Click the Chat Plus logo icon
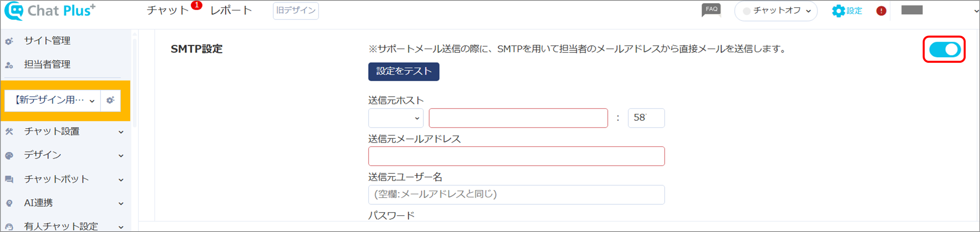The image size is (980, 232). [x=14, y=11]
